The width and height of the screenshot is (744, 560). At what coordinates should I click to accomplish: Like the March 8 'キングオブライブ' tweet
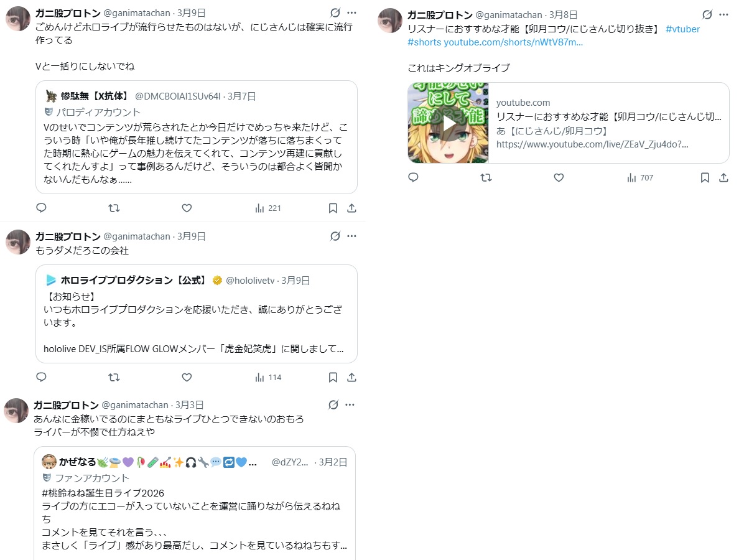[x=559, y=177]
